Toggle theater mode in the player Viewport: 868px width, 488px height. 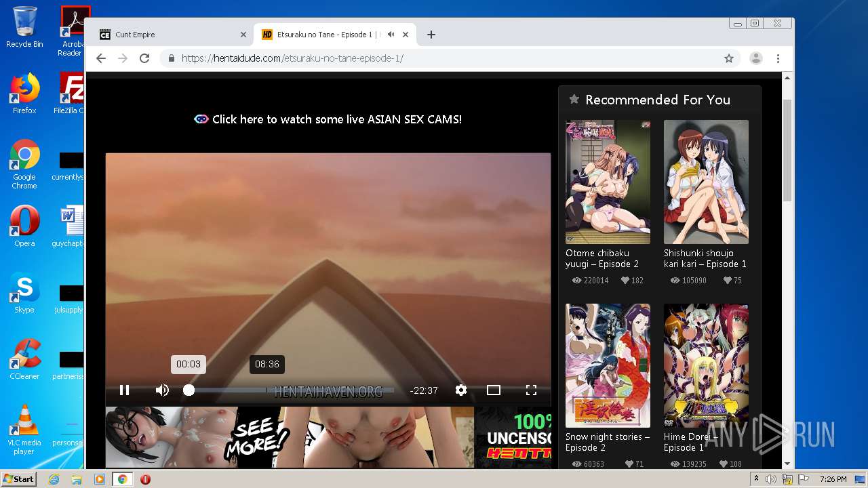pyautogui.click(x=494, y=390)
